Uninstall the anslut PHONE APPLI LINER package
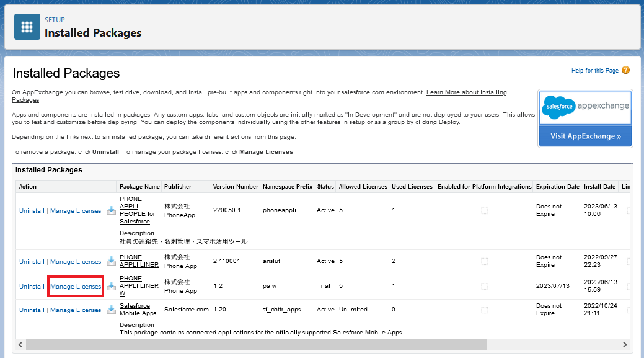The image size is (644, 358). point(32,261)
